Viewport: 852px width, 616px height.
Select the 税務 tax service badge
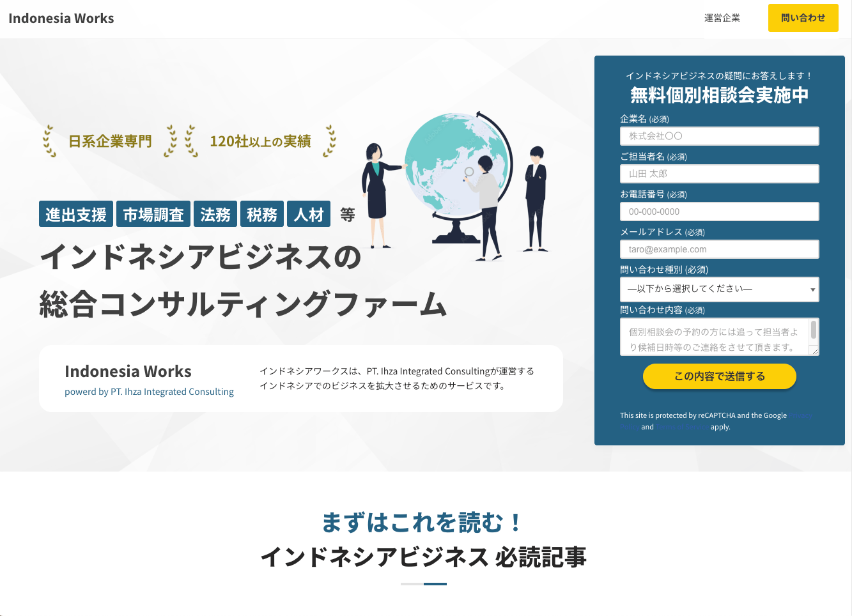click(261, 213)
